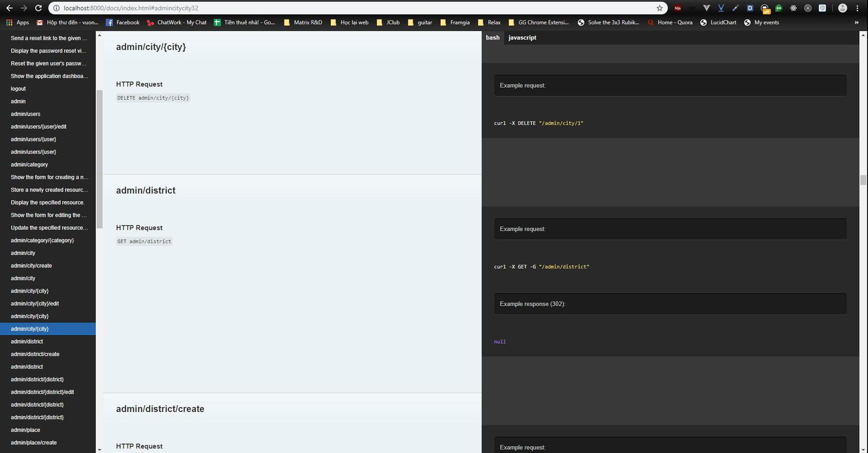Screen dimensions: 868x453
Task: Open the blue D extension icon
Action: [750, 8]
